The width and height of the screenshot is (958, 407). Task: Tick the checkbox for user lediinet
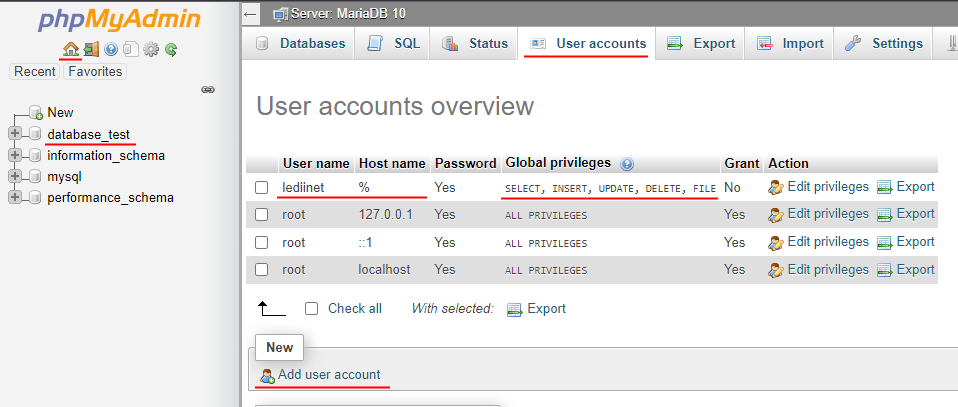(x=261, y=188)
